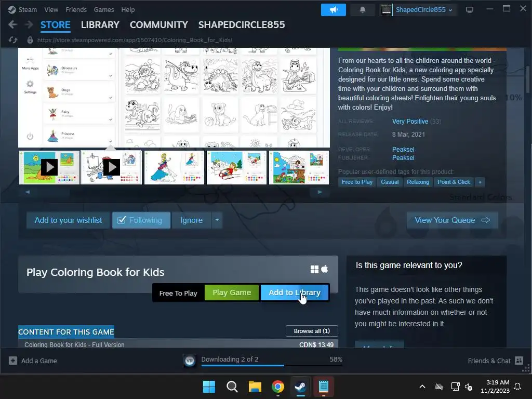Screen dimensions: 532x399
Task: Click the Ignore button
Action: [x=191, y=220]
